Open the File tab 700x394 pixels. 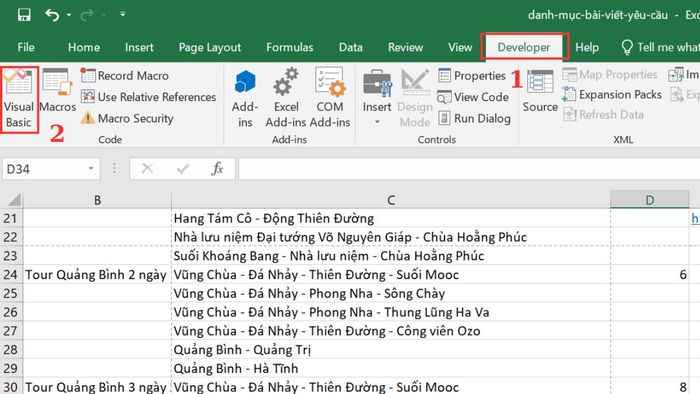pyautogui.click(x=26, y=47)
